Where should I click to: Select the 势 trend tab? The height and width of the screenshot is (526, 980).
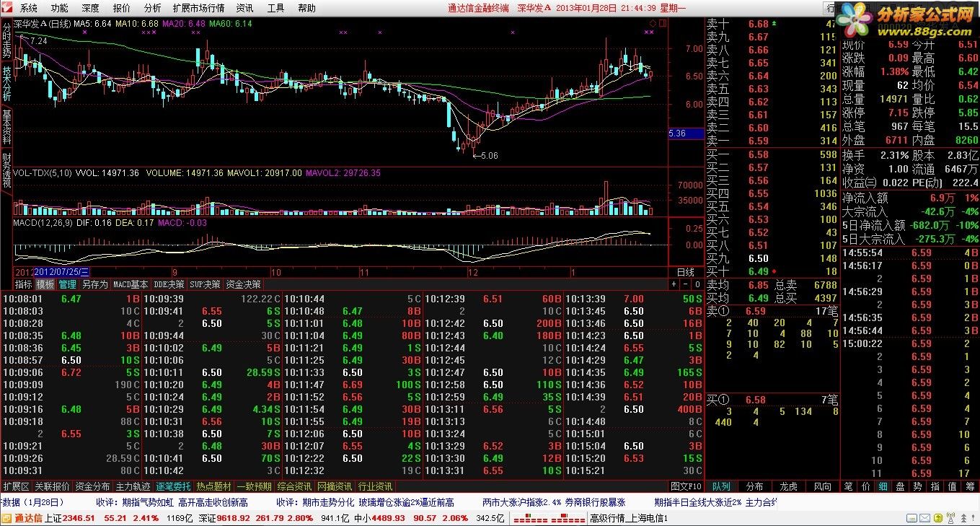click(918, 486)
